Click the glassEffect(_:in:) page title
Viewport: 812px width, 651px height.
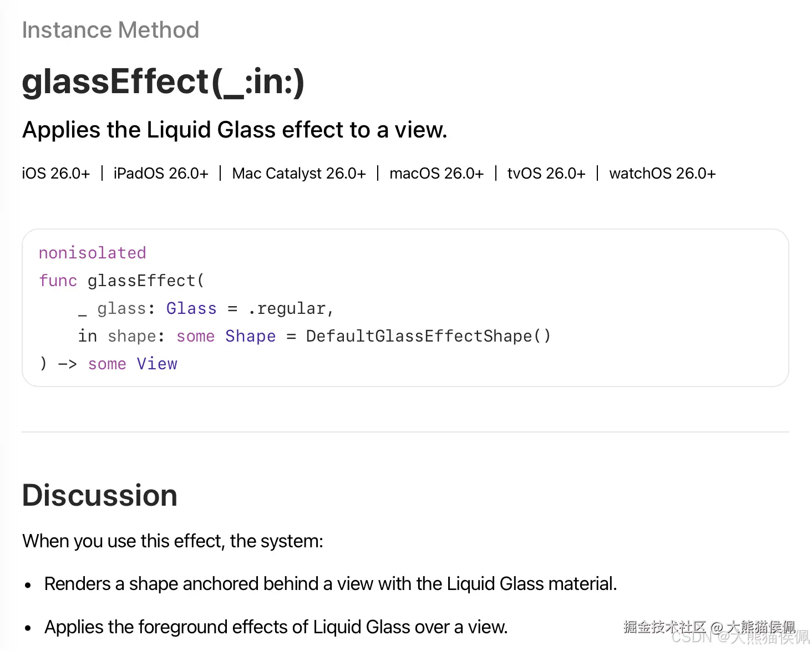point(164,82)
